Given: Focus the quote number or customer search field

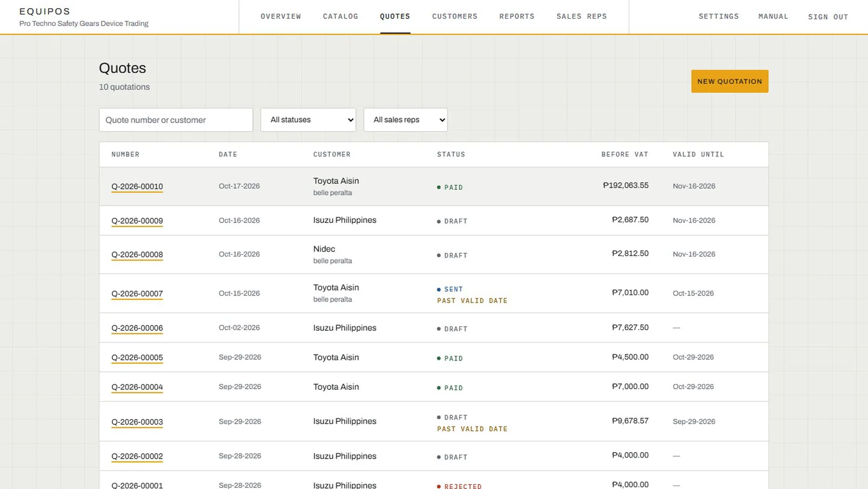Looking at the screenshot, I should tap(176, 120).
